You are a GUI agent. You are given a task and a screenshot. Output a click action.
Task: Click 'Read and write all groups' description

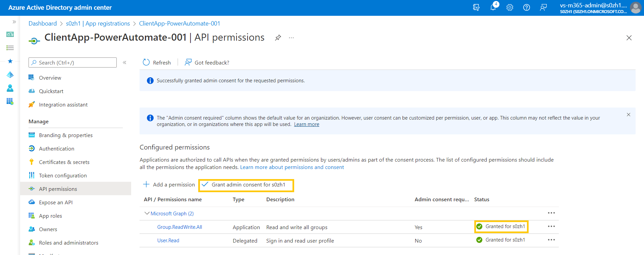click(x=297, y=227)
